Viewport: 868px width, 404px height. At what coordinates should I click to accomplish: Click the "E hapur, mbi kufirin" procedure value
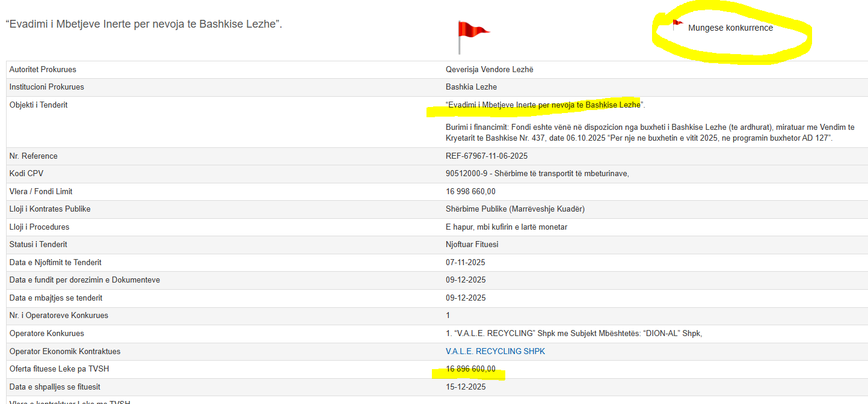point(506,227)
